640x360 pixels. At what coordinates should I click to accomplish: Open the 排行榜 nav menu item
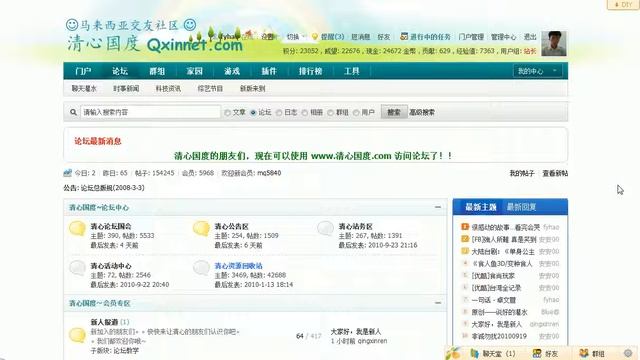click(x=311, y=71)
